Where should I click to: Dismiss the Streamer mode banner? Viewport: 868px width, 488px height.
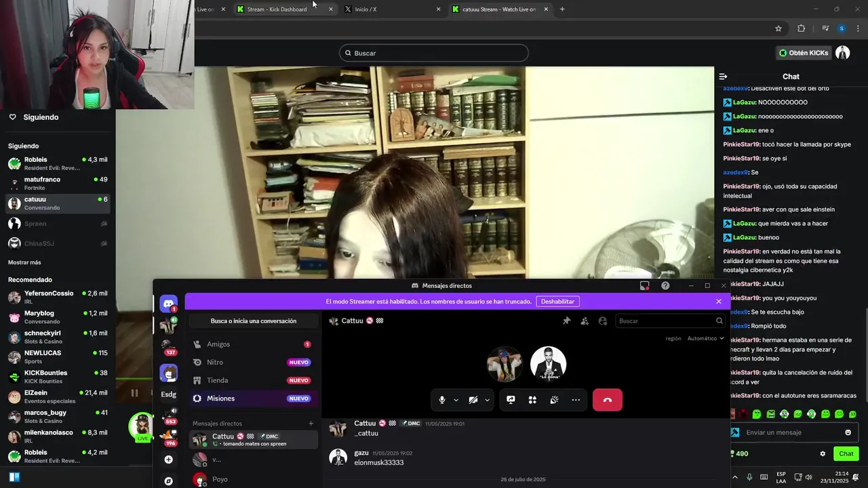pyautogui.click(x=719, y=302)
